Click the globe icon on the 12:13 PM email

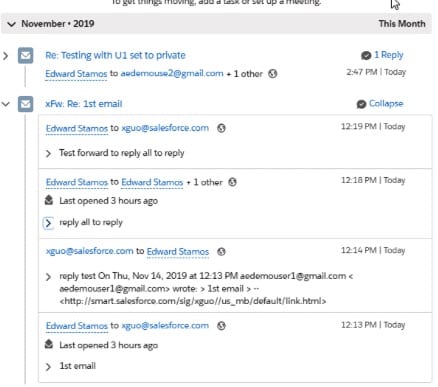click(221, 326)
